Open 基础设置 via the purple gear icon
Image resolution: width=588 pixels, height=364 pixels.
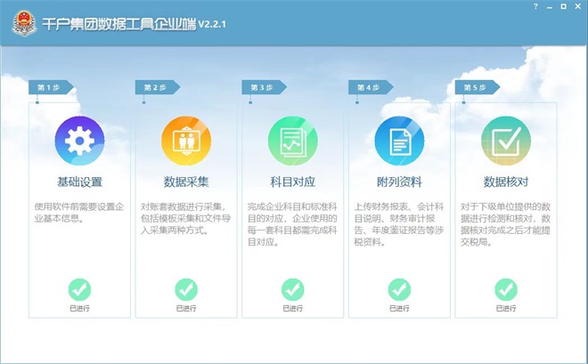(79, 141)
